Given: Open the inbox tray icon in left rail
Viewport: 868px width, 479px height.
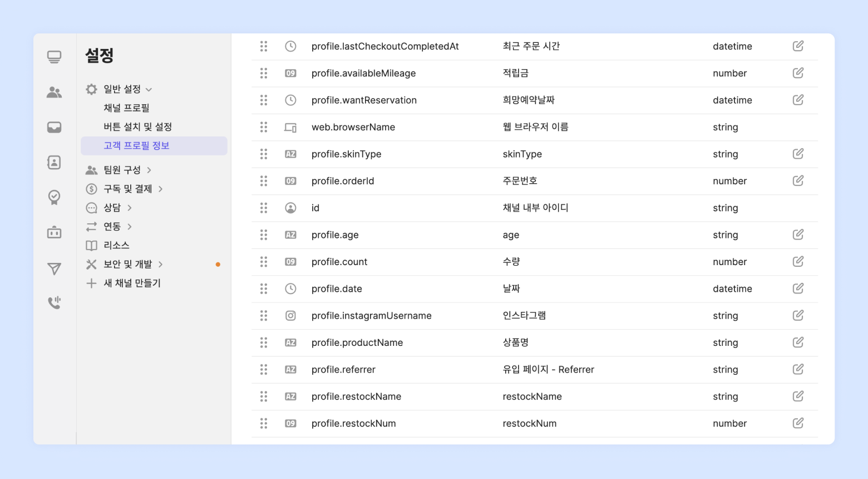Looking at the screenshot, I should (x=54, y=128).
